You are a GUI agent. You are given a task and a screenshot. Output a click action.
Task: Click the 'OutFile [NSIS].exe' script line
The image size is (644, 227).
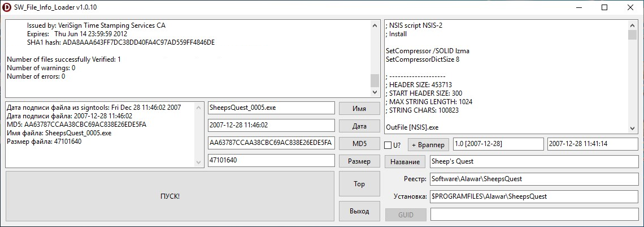[412, 126]
